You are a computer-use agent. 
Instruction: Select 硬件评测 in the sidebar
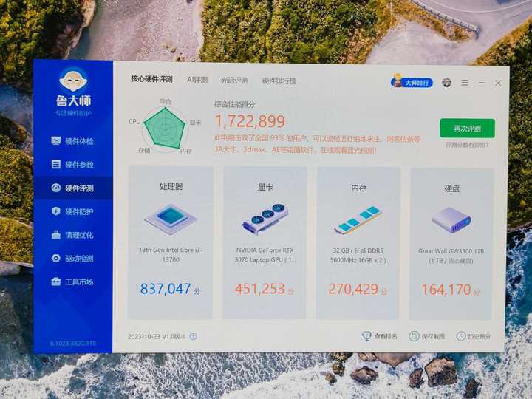[x=72, y=188]
